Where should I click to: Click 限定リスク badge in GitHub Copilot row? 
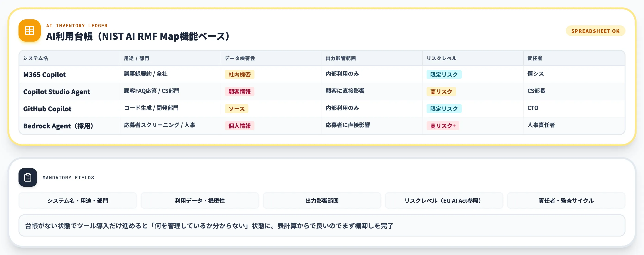click(444, 109)
